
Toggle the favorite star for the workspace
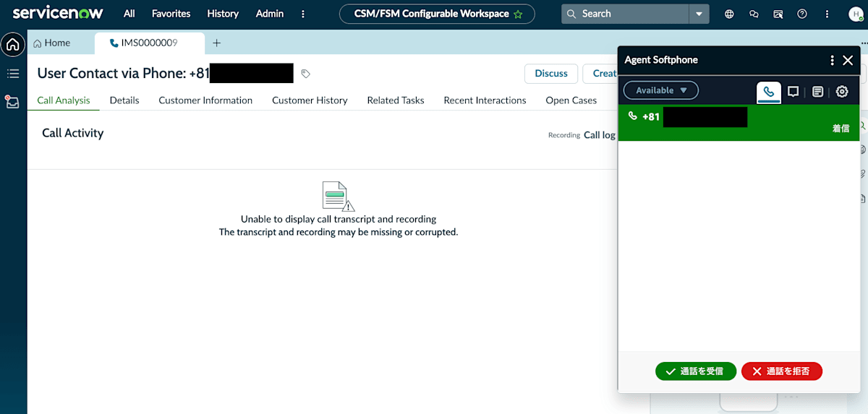[518, 14]
